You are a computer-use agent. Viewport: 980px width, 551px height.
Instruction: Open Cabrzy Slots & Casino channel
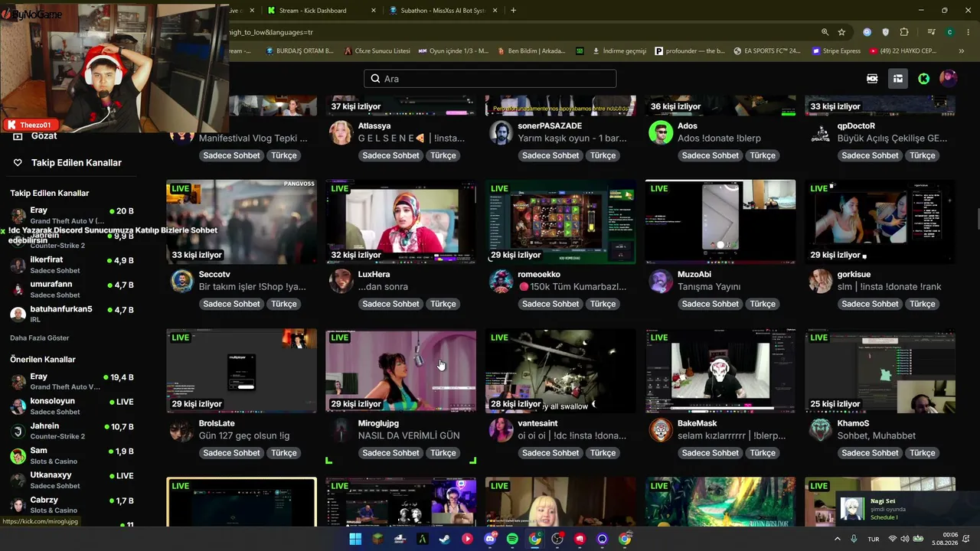(73, 504)
